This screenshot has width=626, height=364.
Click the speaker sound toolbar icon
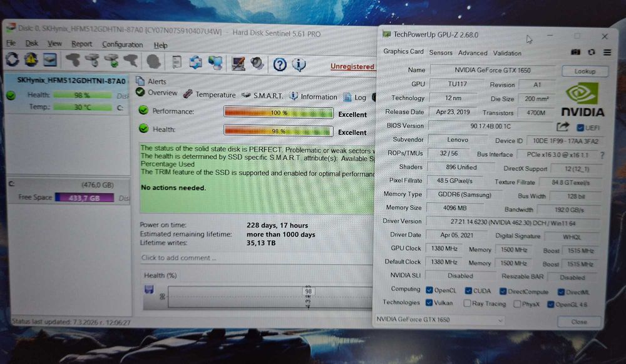pos(257,63)
